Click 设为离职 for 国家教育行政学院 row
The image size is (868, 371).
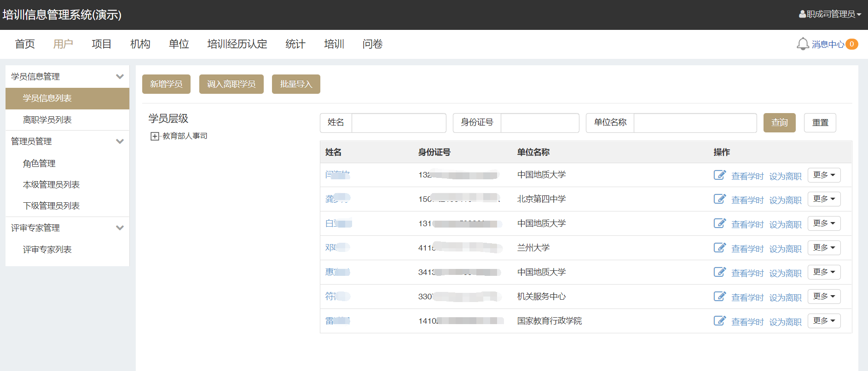coord(786,322)
